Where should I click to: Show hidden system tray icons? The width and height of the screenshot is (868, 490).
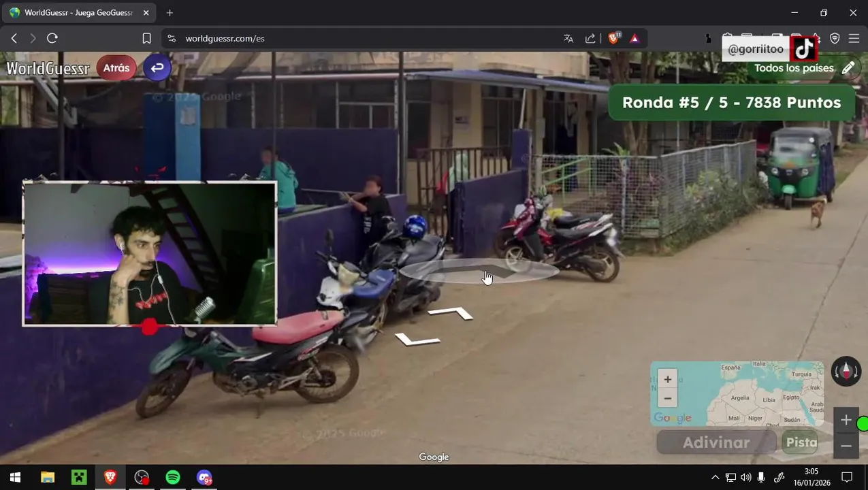click(715, 477)
